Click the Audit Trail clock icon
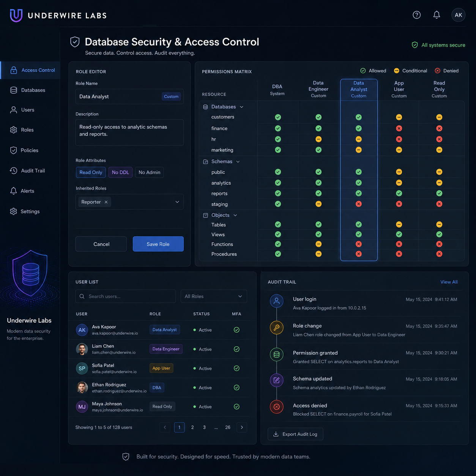Image resolution: width=476 pixels, height=476 pixels. click(x=14, y=170)
